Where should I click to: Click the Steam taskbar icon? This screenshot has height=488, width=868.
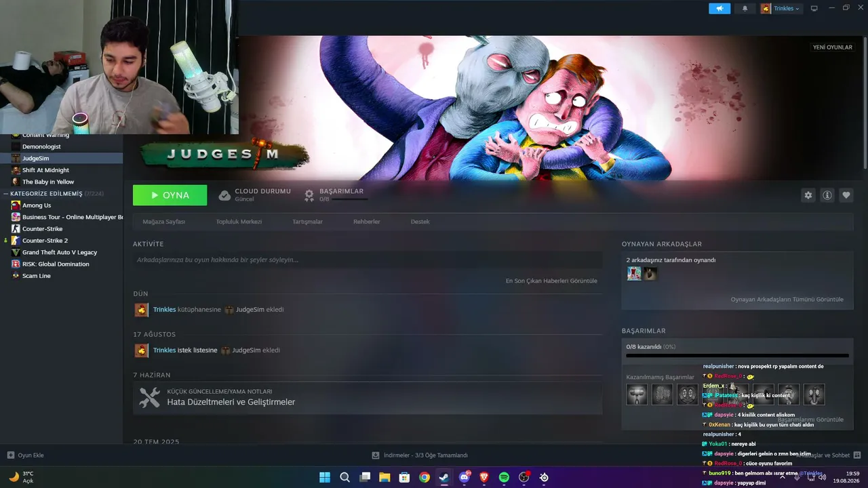pos(444,477)
